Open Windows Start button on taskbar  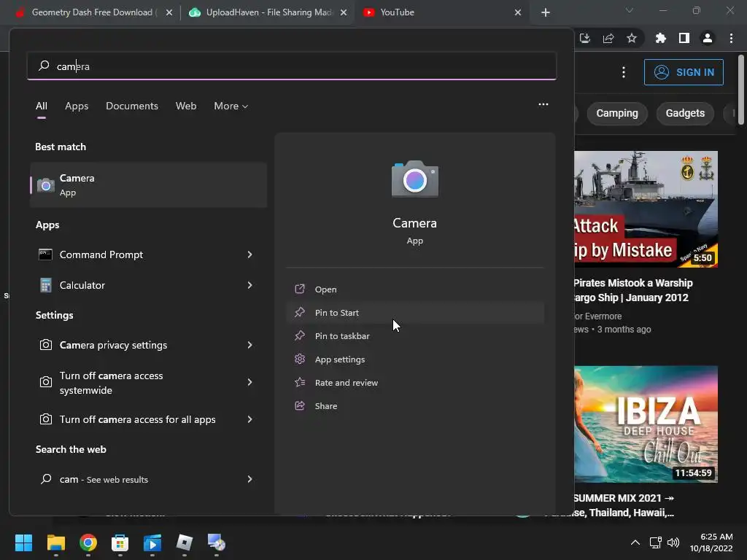coord(23,542)
